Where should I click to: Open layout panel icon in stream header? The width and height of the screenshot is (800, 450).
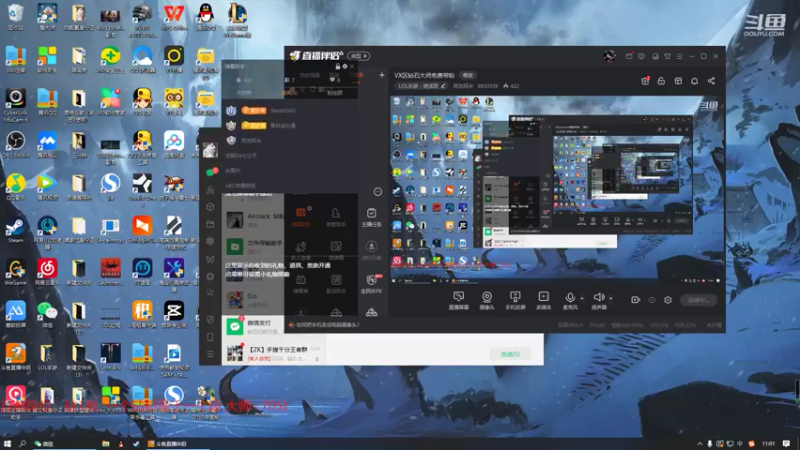(x=678, y=81)
